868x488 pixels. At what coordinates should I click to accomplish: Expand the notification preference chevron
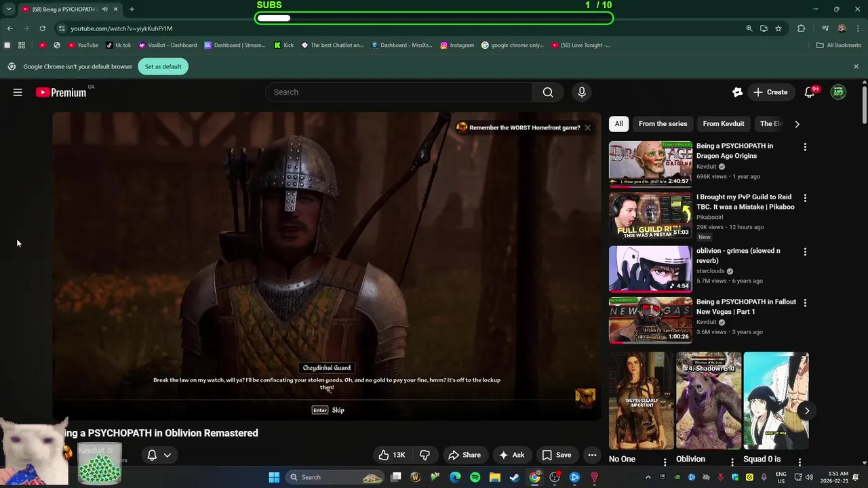click(167, 455)
